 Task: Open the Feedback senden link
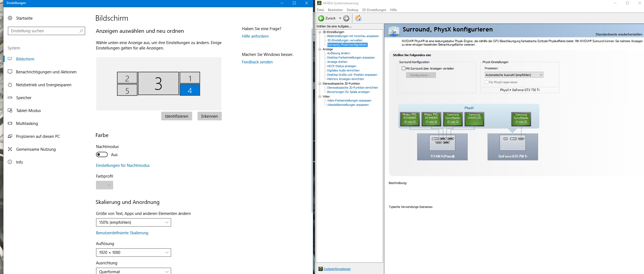(257, 62)
